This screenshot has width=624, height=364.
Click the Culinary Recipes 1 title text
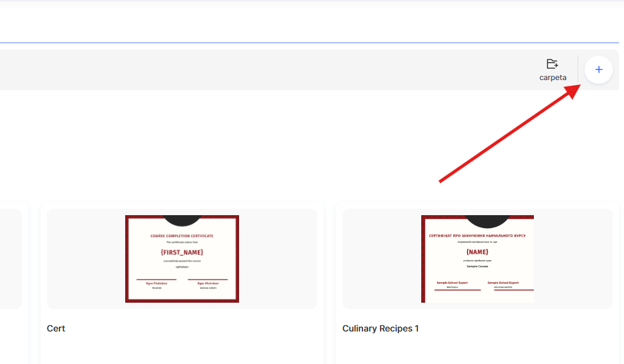pos(381,328)
